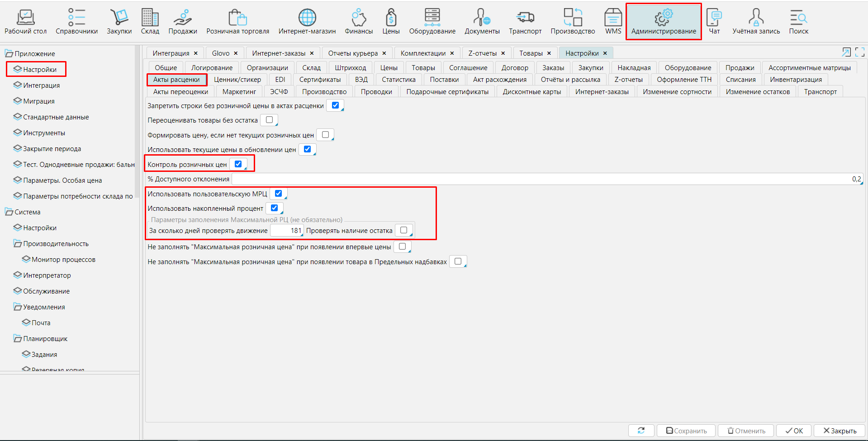Switch to the Ценник/стикер settings tab
This screenshot has height=441, width=868.
237,80
